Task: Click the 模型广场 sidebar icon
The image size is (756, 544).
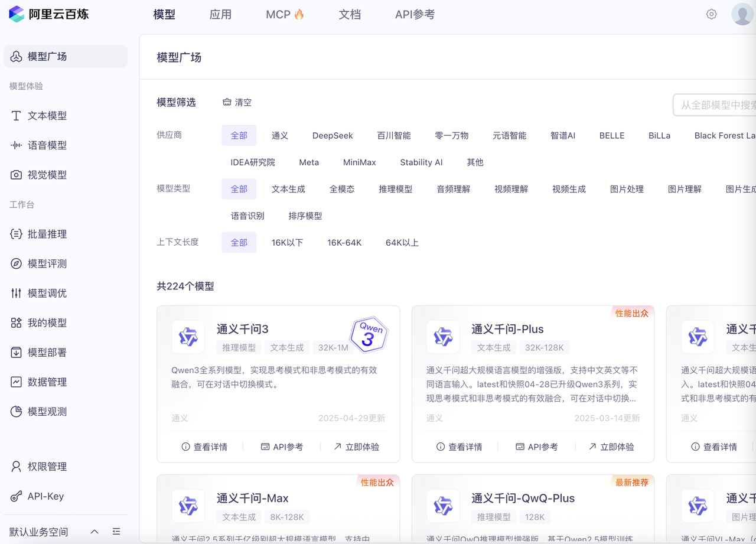Action: pos(16,57)
